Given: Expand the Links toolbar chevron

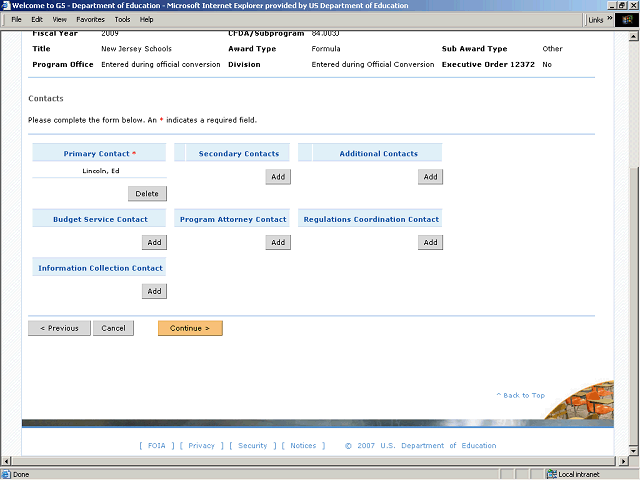Looking at the screenshot, I should pos(609,18).
